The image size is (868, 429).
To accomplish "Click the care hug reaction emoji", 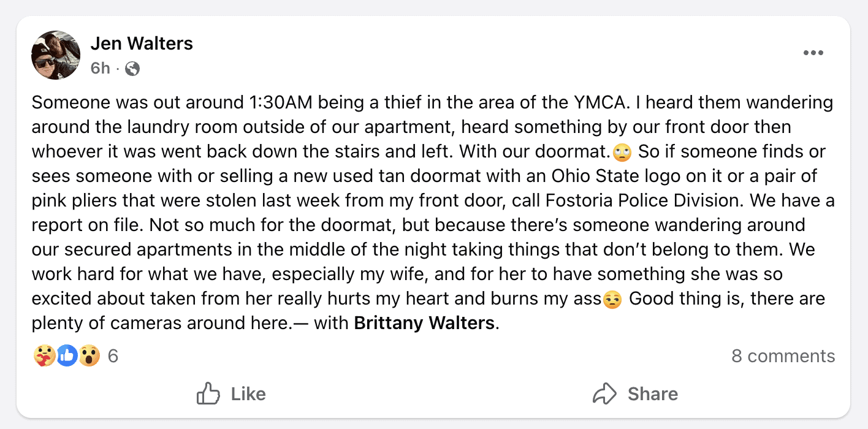I will [45, 355].
